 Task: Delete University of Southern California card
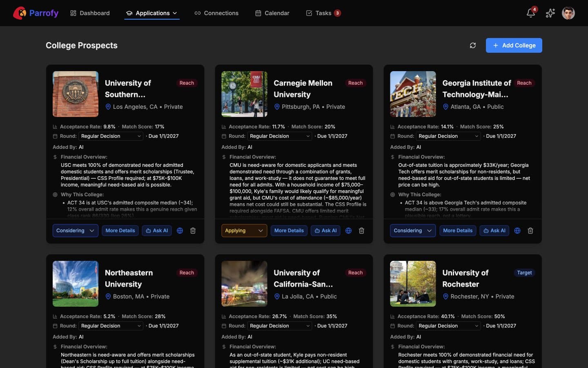coord(193,231)
